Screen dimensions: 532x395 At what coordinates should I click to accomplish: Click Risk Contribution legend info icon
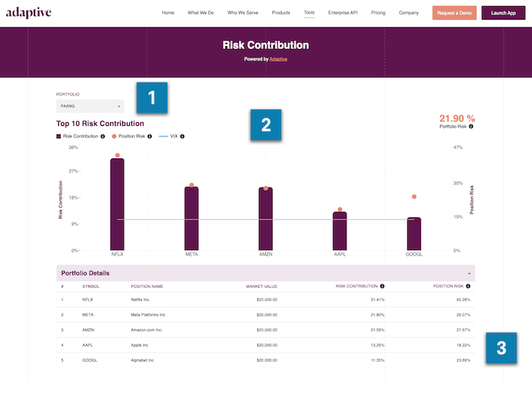[103, 136]
